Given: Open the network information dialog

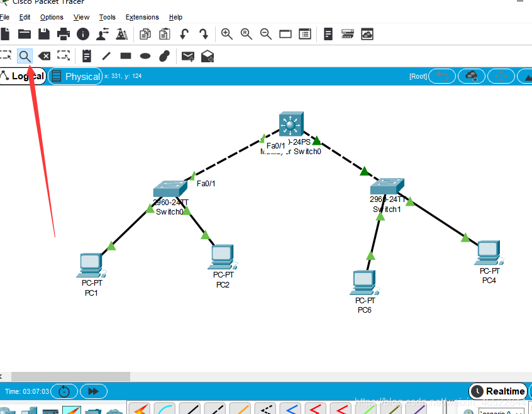Looking at the screenshot, I should [83, 34].
